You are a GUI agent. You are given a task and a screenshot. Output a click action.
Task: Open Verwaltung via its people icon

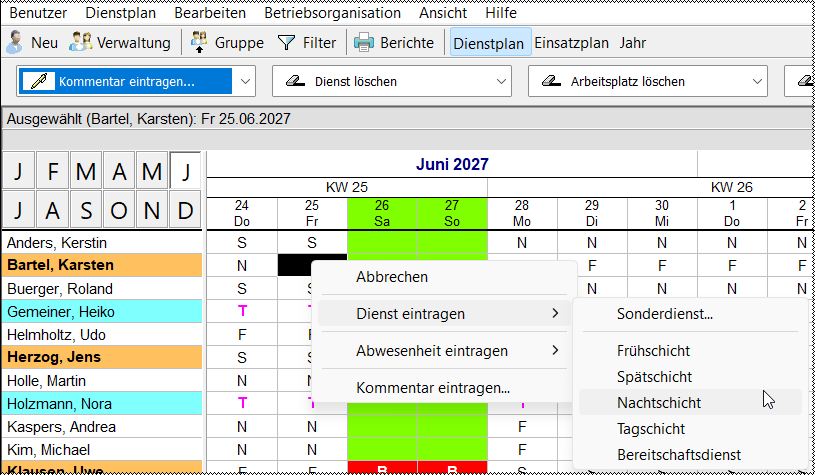tap(81, 43)
